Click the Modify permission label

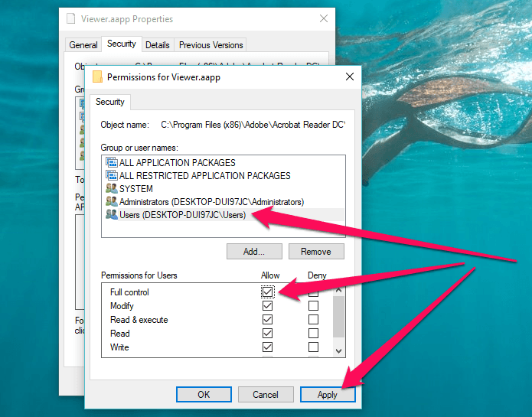[x=122, y=306]
